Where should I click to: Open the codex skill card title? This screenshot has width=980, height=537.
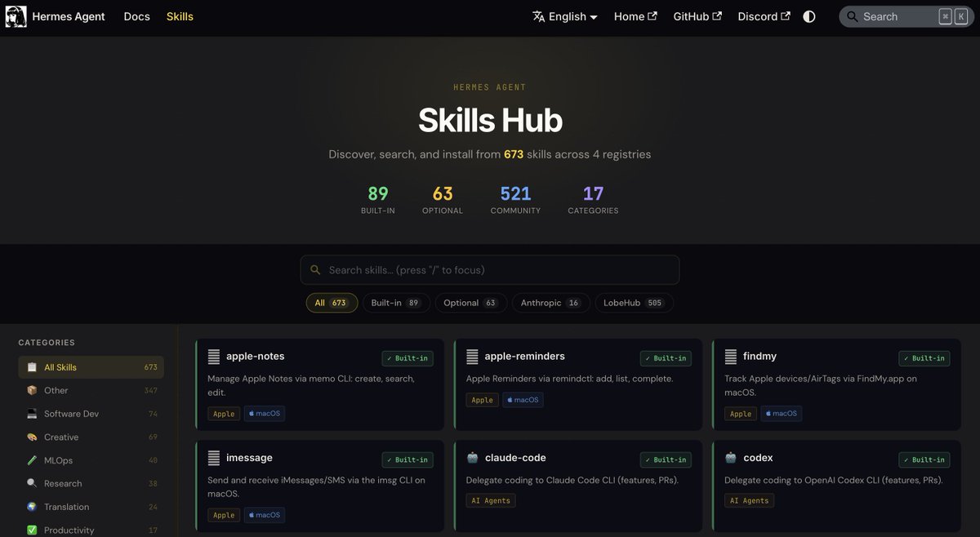[x=758, y=458]
